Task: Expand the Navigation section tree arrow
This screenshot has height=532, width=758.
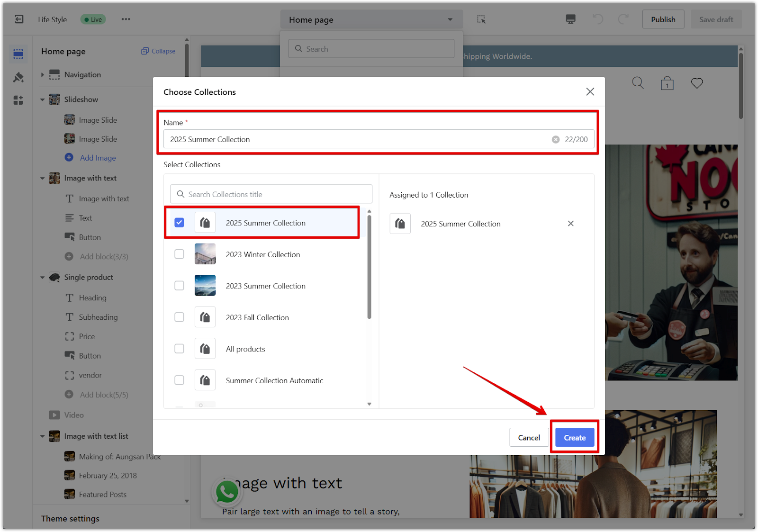Action: coord(42,75)
